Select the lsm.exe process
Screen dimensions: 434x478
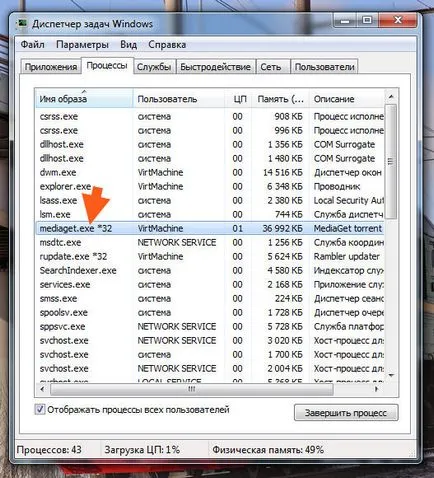(210, 214)
